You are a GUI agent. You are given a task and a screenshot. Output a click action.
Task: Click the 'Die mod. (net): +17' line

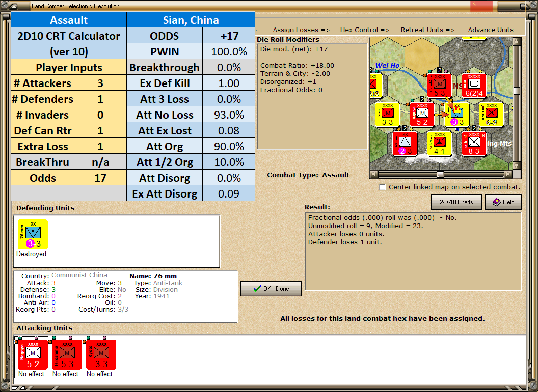click(293, 49)
